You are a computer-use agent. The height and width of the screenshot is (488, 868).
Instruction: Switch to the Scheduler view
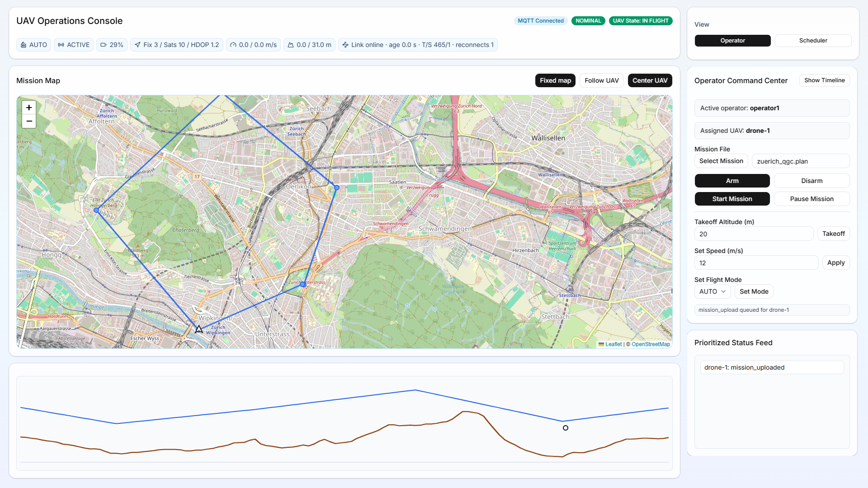(813, 40)
